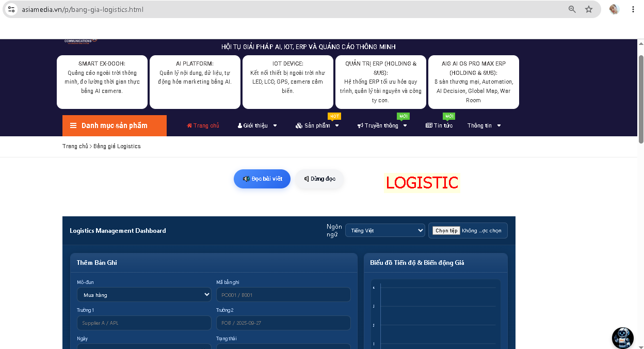Click the MỚI badge above Tin tức
The width and height of the screenshot is (644, 349).
coord(449,116)
